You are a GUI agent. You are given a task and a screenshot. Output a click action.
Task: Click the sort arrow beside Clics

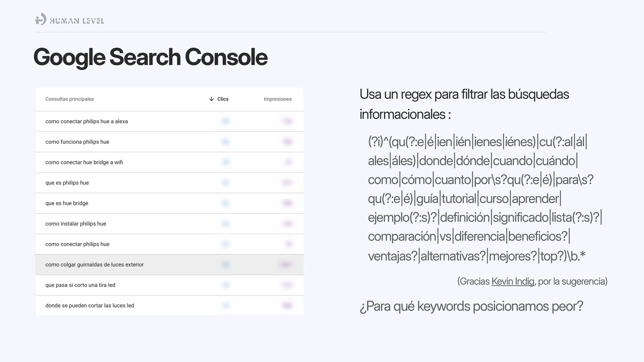(x=211, y=99)
